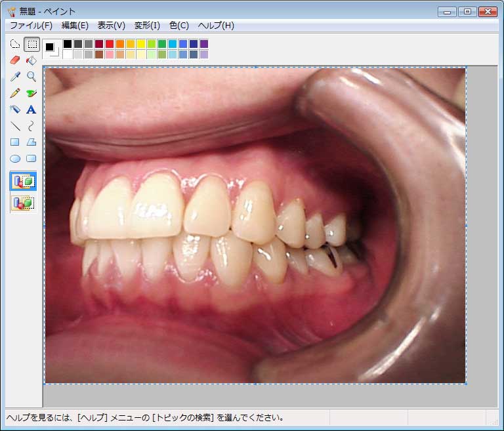Activate the Magnifier tool

(31, 77)
